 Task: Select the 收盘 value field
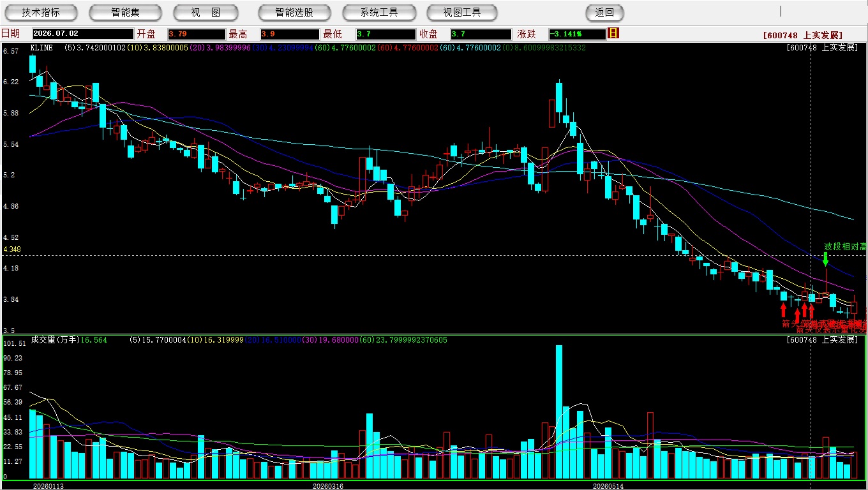click(481, 34)
